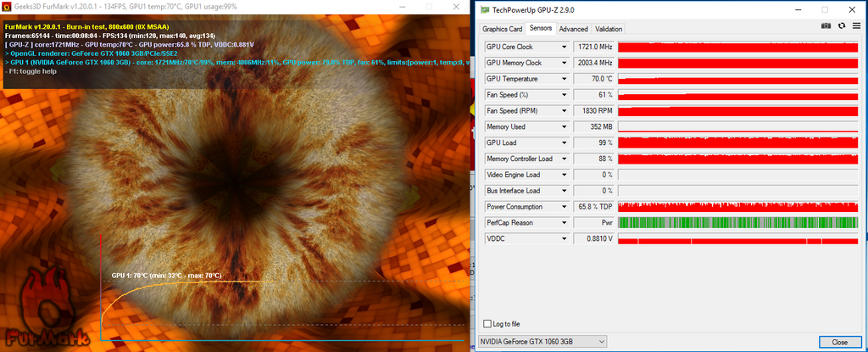
Task: Click the GPU-Z title bar app icon
Action: point(484,9)
